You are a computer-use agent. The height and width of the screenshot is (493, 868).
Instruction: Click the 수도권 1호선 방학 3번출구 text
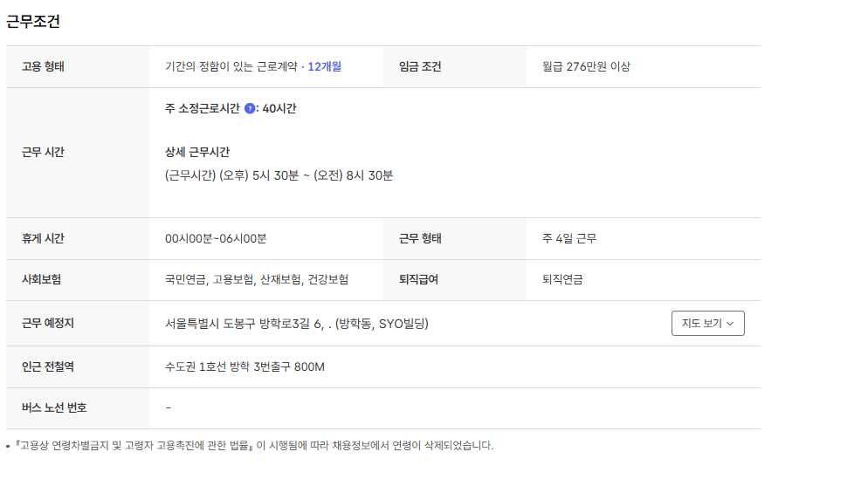click(x=245, y=366)
